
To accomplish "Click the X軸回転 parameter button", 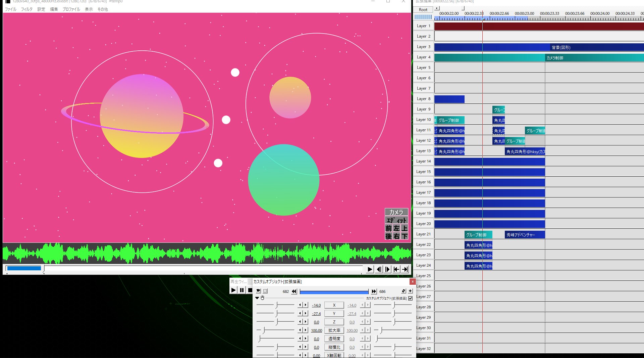I will [334, 355].
